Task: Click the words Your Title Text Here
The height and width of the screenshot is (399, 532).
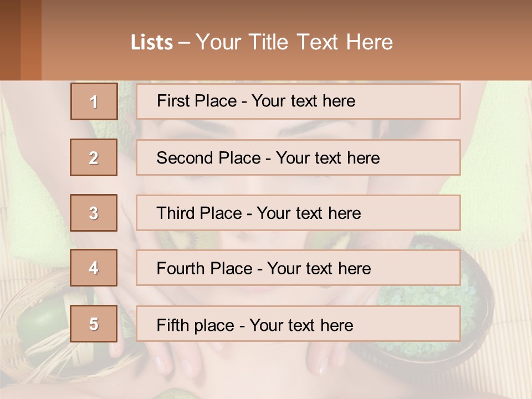Action: pyautogui.click(x=294, y=42)
